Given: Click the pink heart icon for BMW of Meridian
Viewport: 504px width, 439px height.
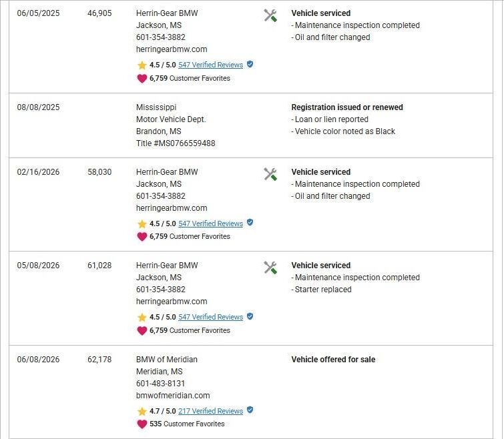Looking at the screenshot, I should [x=142, y=424].
